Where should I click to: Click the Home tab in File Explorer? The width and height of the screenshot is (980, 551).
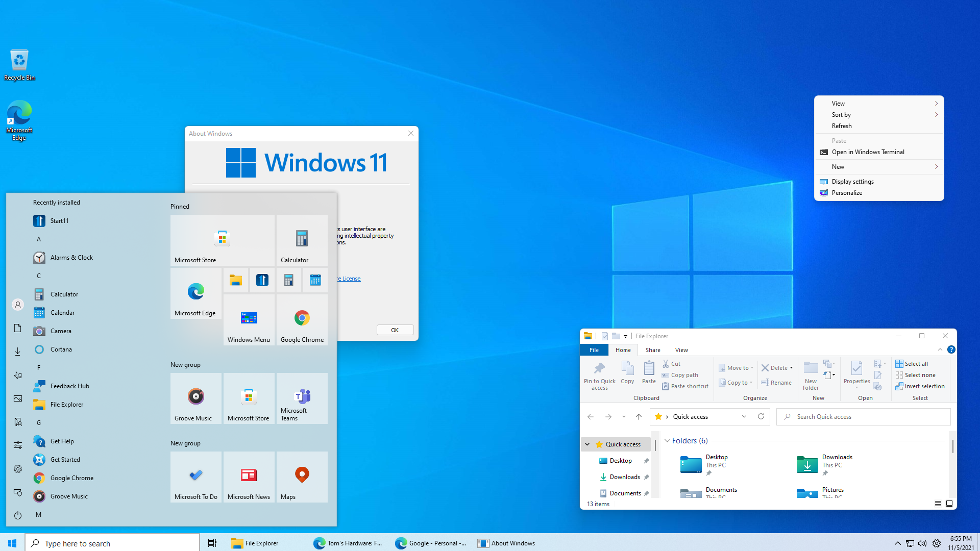623,350
